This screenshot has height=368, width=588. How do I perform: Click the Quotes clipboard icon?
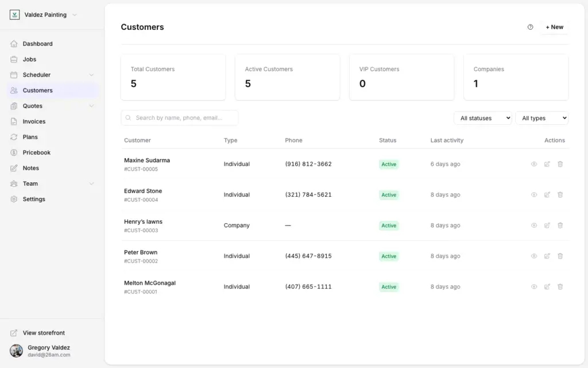click(x=14, y=106)
